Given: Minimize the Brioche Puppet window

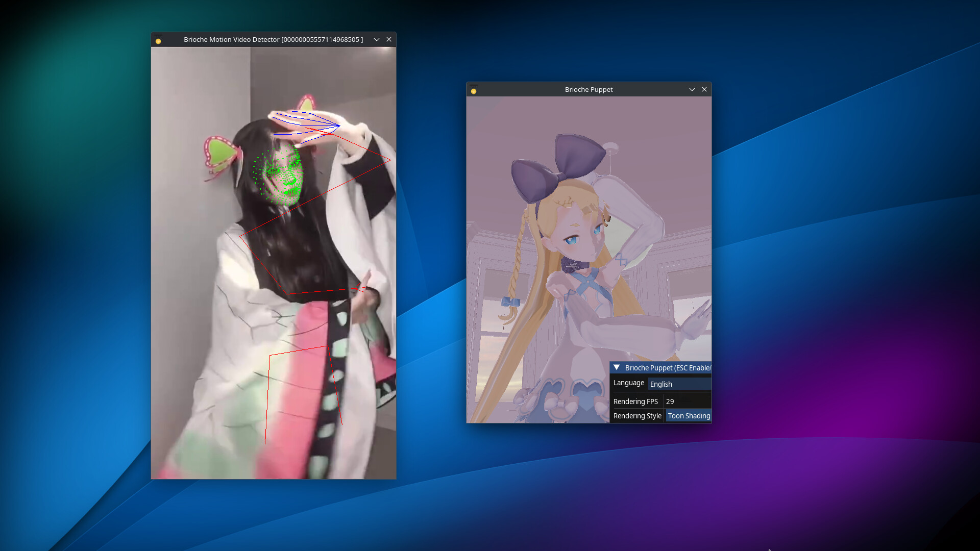Looking at the screenshot, I should coord(692,89).
